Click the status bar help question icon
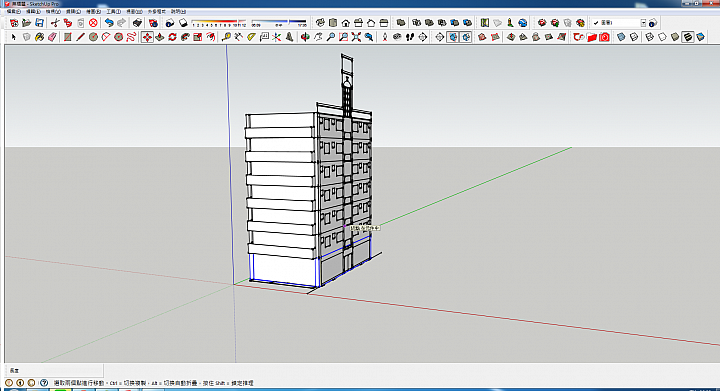 (44, 383)
